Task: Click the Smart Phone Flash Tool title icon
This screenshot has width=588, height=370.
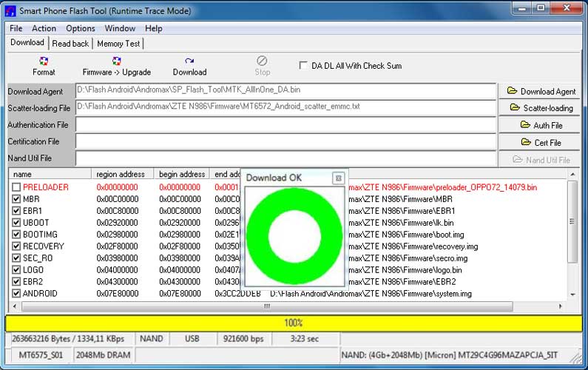Action: tap(10, 11)
